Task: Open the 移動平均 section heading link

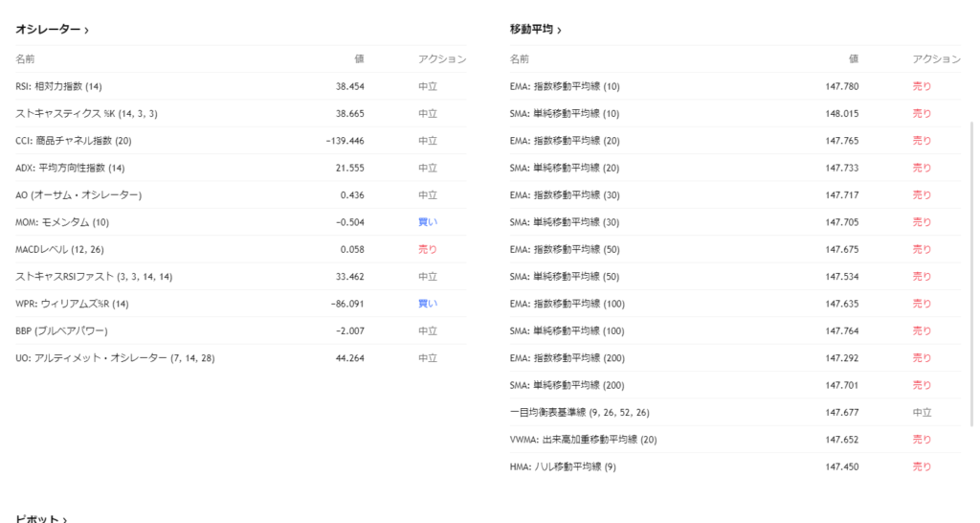Action: click(x=531, y=30)
